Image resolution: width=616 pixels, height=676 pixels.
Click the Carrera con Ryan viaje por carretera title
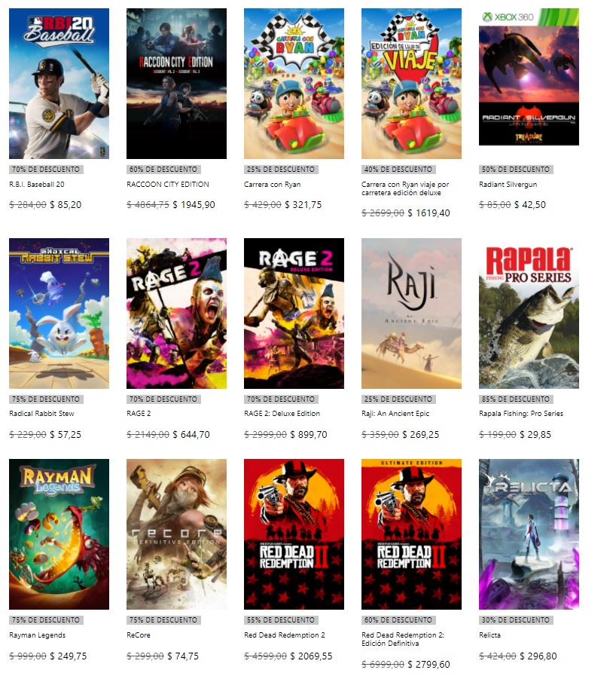405,188
